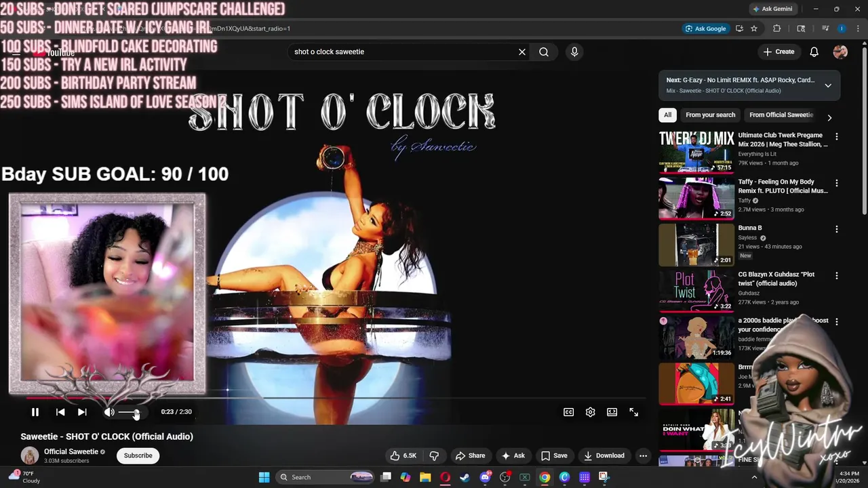Run search with magnifier button
This screenshot has width=868, height=488.
tap(544, 52)
